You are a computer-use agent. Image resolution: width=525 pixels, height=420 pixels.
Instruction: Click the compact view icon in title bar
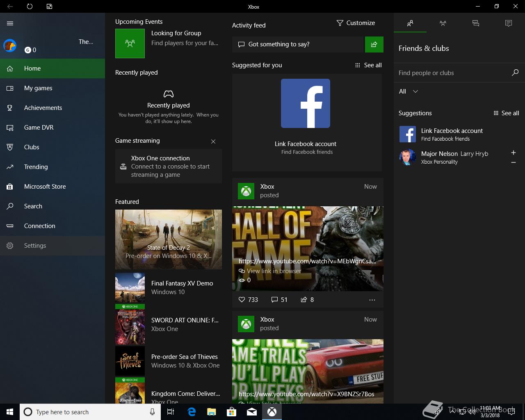[49, 7]
